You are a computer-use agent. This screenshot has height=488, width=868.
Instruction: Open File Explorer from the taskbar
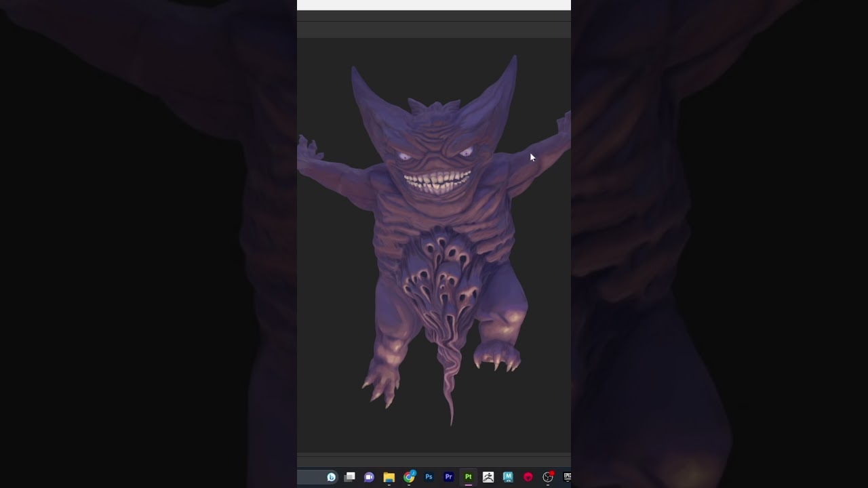click(389, 477)
